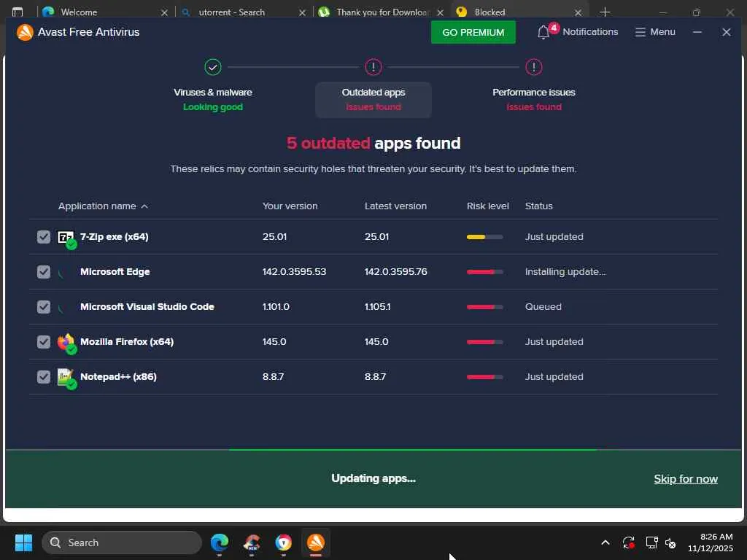Click the Risk level column header

[488, 206]
